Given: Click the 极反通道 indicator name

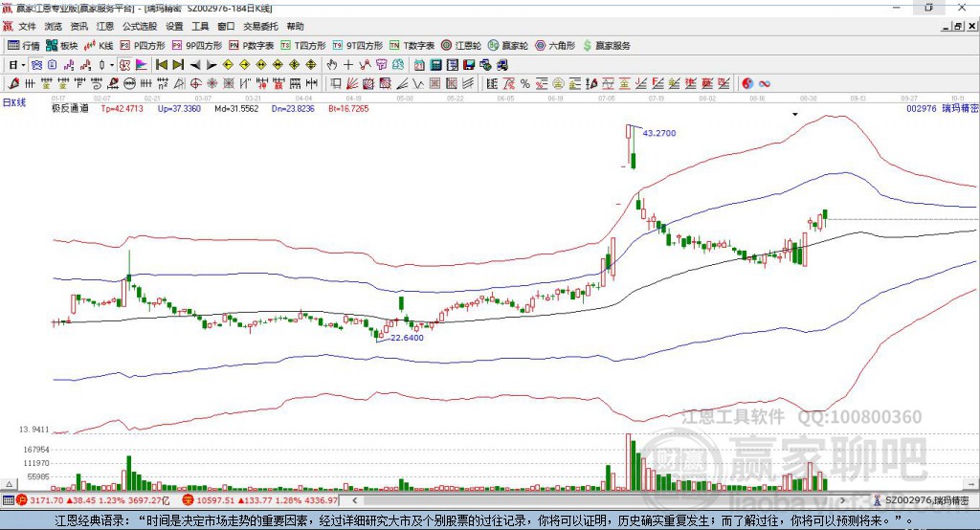Looking at the screenshot, I should coord(70,108).
